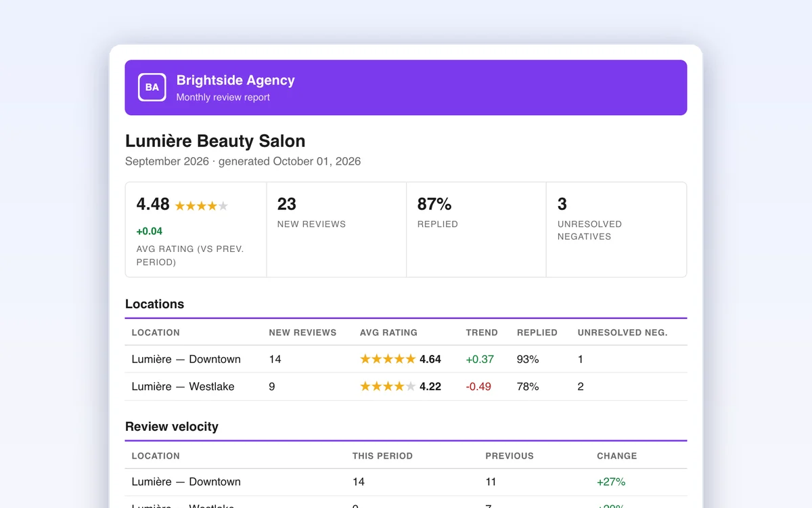Click the 93% replied cell
The width and height of the screenshot is (812, 508).
tap(528, 359)
